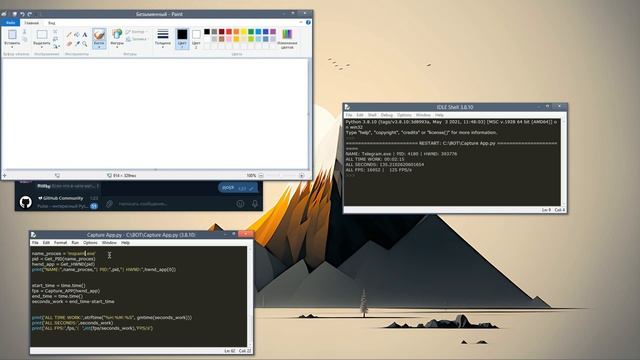Select Color 1 foreground button in Paint

[182, 39]
